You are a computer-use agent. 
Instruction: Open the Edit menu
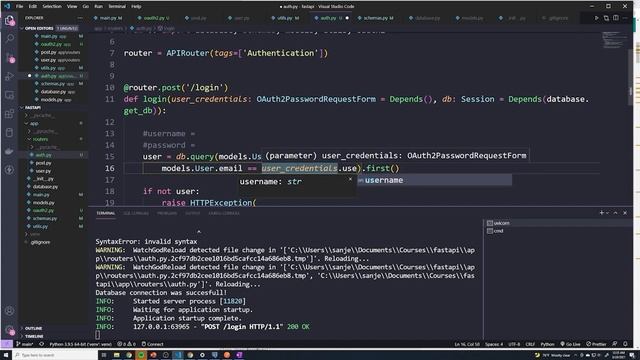33,6
